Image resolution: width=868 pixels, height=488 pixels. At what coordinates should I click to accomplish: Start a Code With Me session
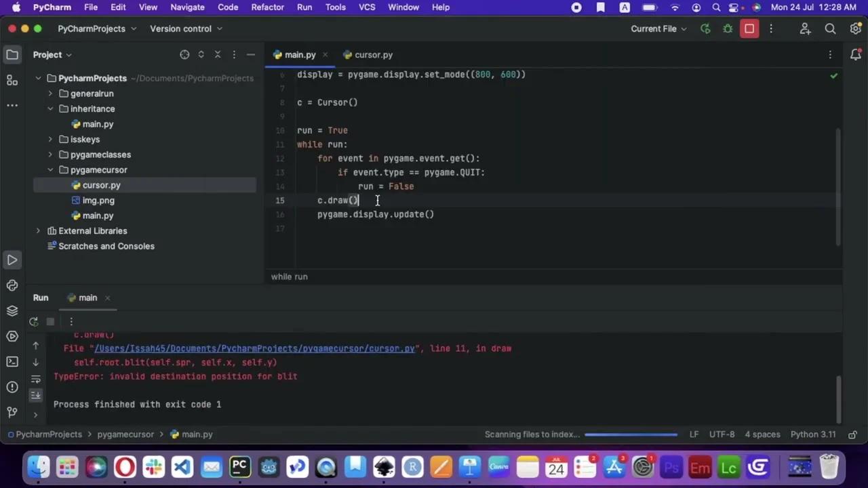805,28
